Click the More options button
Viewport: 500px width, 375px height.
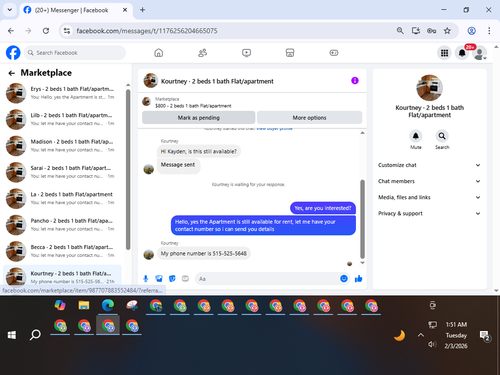tap(309, 118)
